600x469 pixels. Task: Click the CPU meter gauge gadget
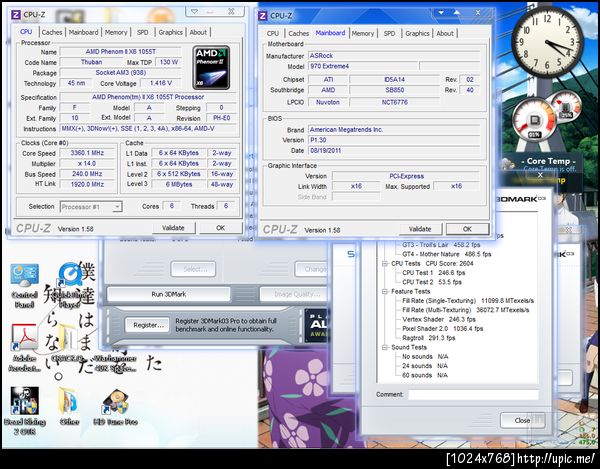(534, 119)
